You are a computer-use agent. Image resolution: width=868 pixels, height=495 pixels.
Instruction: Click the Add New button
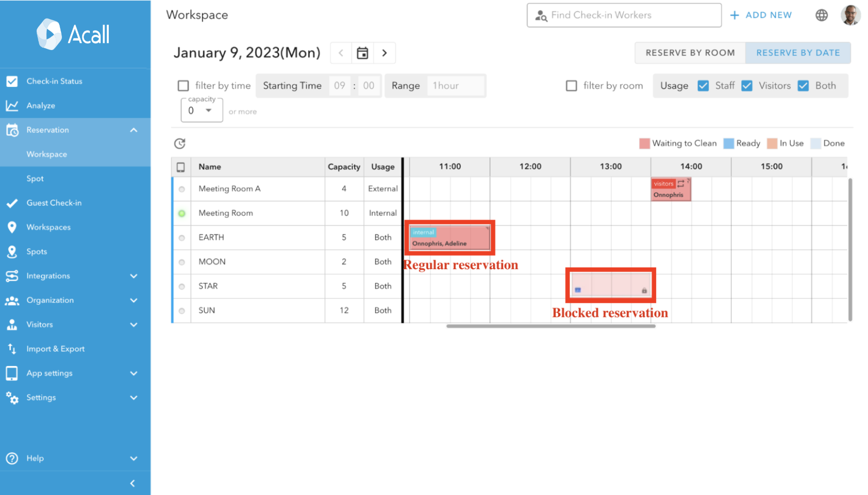tap(761, 15)
